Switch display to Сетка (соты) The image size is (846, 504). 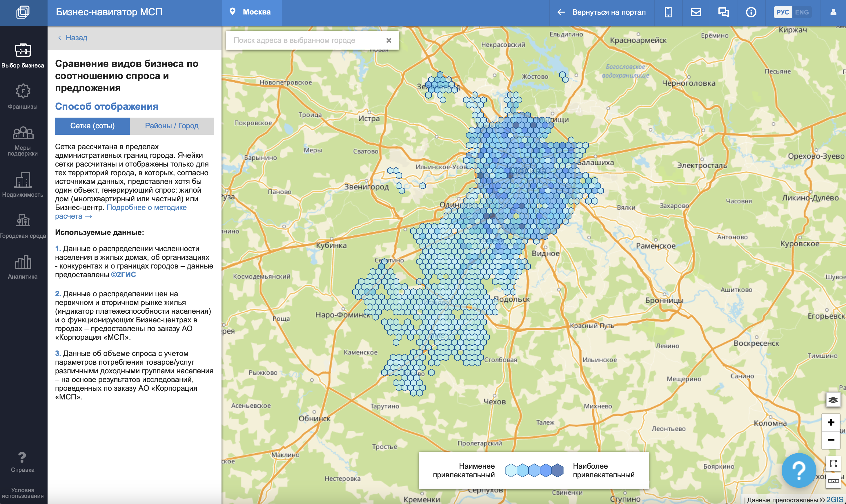92,126
